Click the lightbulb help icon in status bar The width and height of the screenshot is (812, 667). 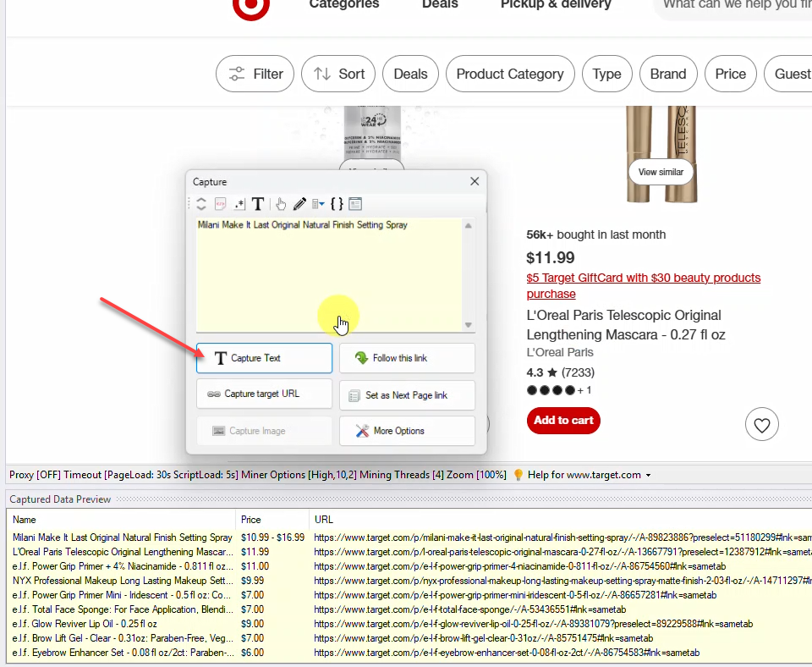(518, 475)
